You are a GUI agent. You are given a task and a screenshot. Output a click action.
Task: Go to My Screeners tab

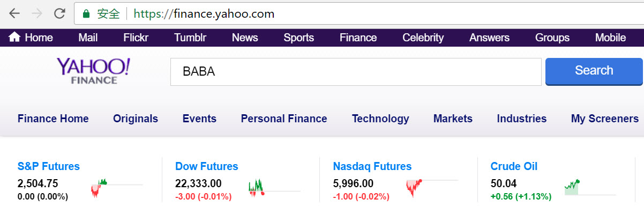coord(604,119)
